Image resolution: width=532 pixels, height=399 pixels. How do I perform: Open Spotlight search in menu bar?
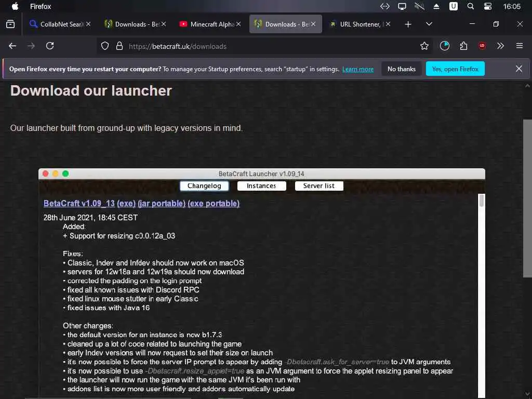(470, 6)
